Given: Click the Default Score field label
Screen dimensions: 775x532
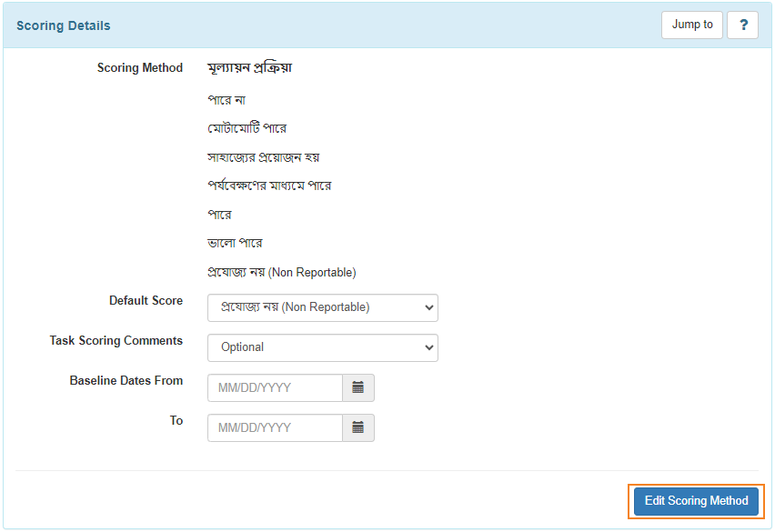Looking at the screenshot, I should pyautogui.click(x=146, y=300).
